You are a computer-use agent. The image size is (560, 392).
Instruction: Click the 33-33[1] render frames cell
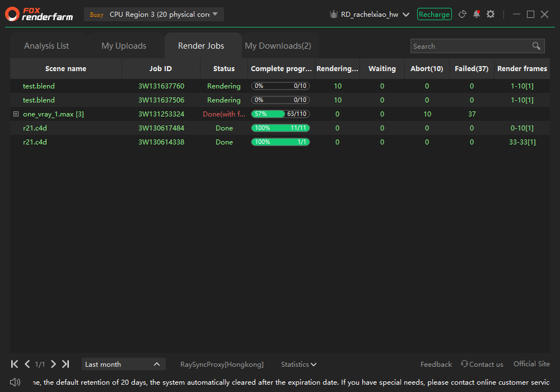522,142
